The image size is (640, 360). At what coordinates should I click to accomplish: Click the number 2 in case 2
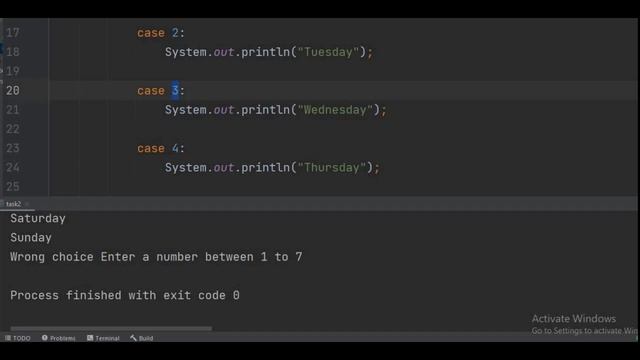175,33
